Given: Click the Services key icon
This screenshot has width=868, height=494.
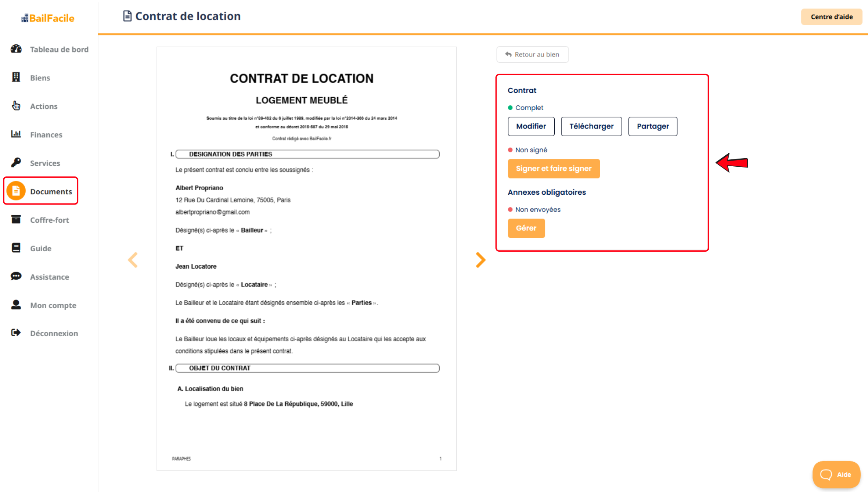Looking at the screenshot, I should [16, 163].
